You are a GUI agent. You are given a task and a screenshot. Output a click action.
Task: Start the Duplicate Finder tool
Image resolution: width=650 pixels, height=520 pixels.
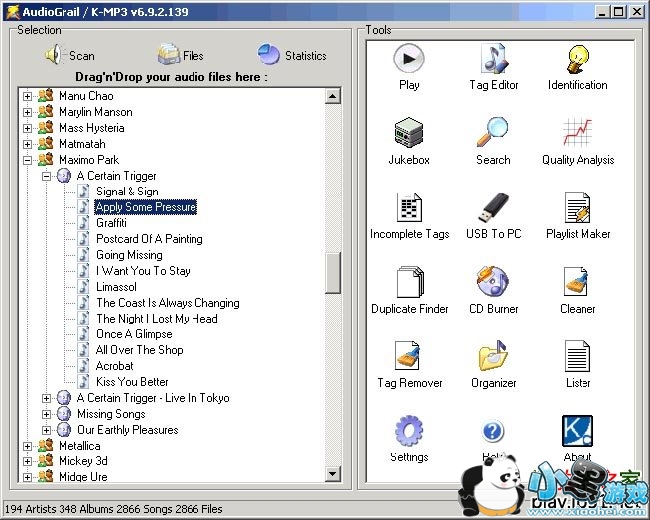point(410,290)
